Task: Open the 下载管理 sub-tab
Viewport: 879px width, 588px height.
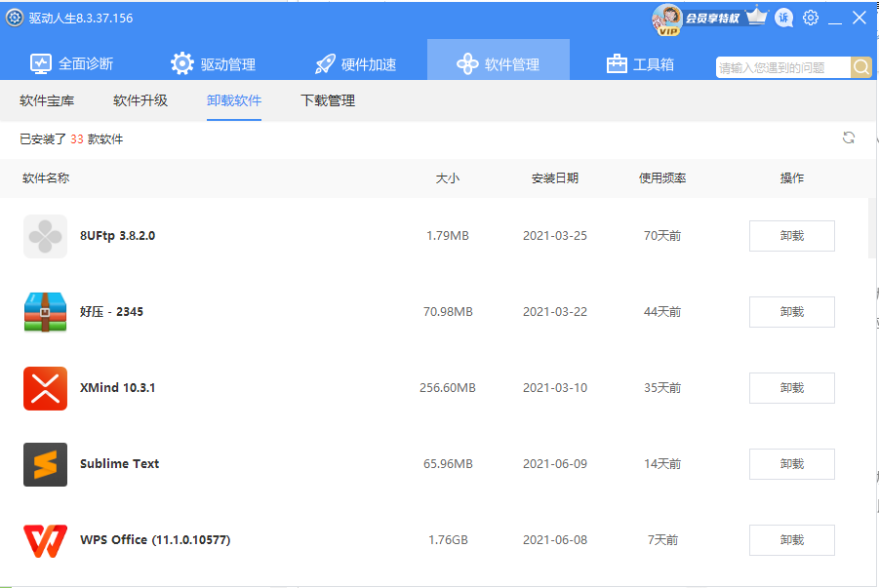Action: tap(328, 100)
